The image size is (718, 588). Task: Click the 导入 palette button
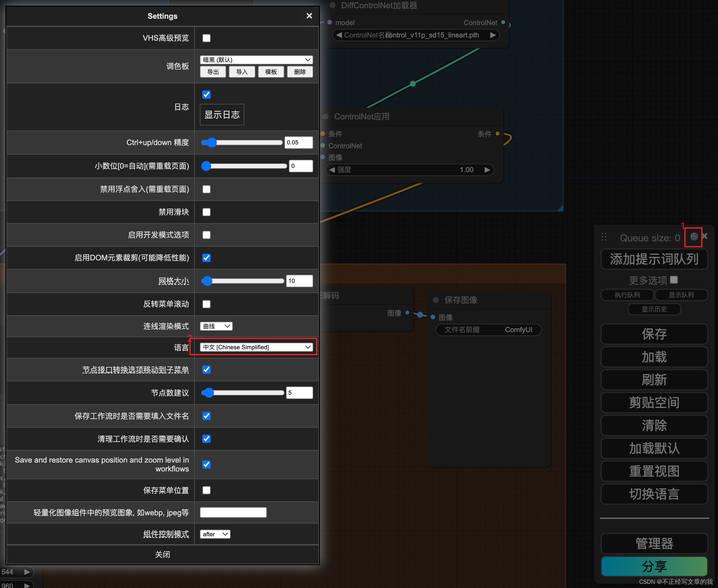pos(242,72)
